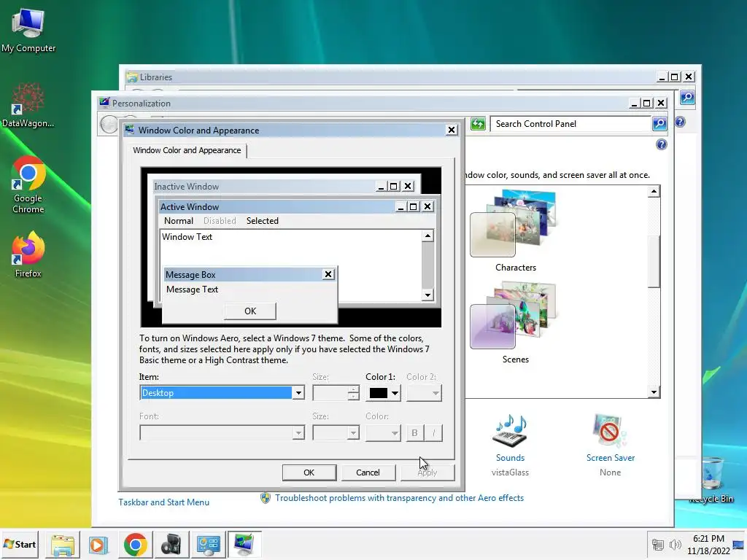Maximize the Personalization window
Image resolution: width=747 pixels, height=560 pixels.
(646, 104)
